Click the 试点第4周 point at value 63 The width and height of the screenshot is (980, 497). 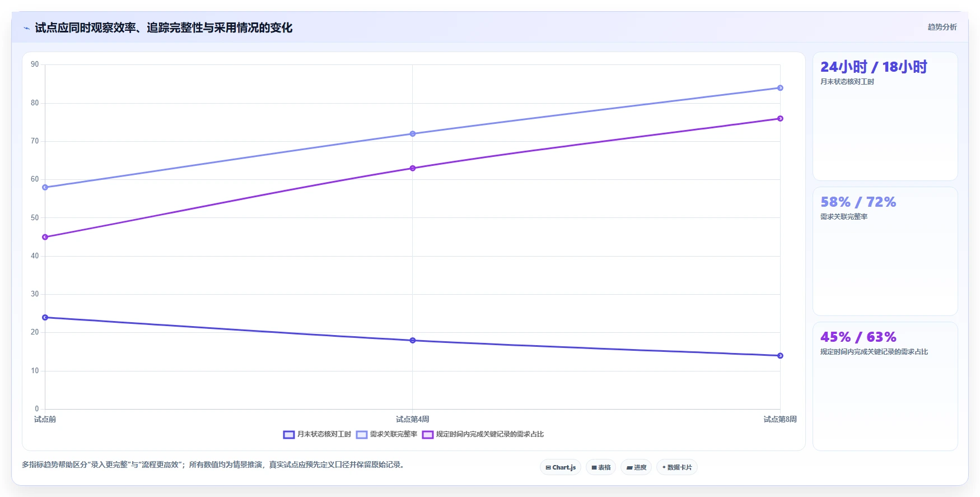point(413,168)
